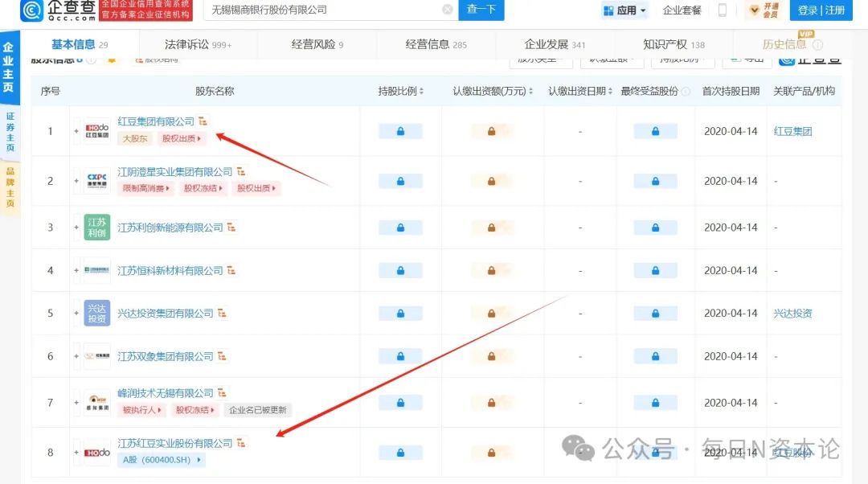Switch to 法律诉讼 tab
The width and height of the screenshot is (868, 484).
(199, 44)
